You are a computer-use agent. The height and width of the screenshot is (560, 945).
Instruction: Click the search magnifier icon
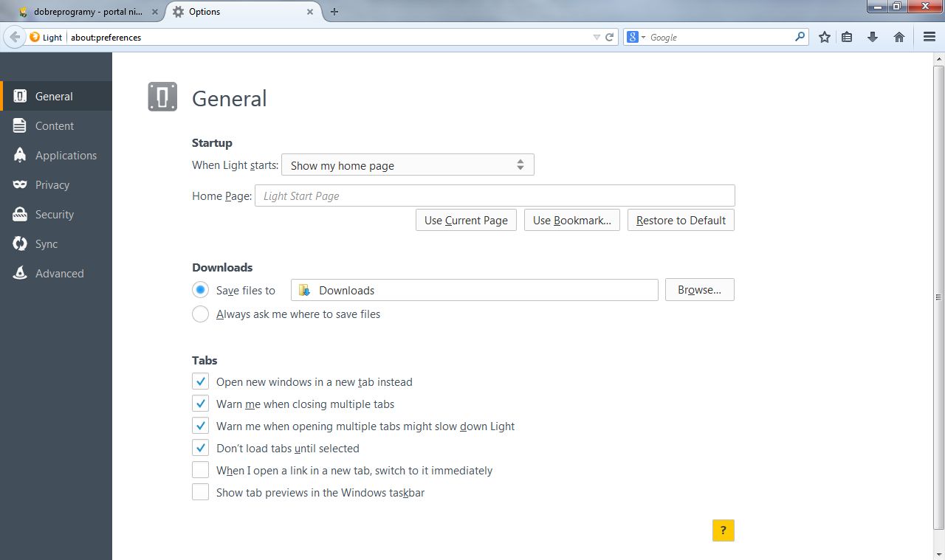point(800,37)
